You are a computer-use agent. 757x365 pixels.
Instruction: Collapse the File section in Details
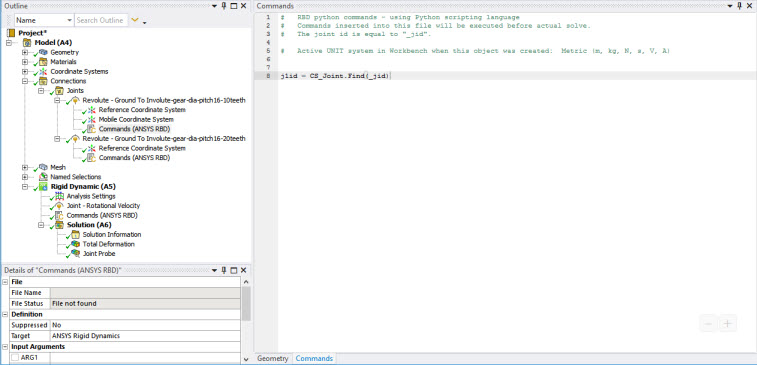pyautogui.click(x=5, y=282)
